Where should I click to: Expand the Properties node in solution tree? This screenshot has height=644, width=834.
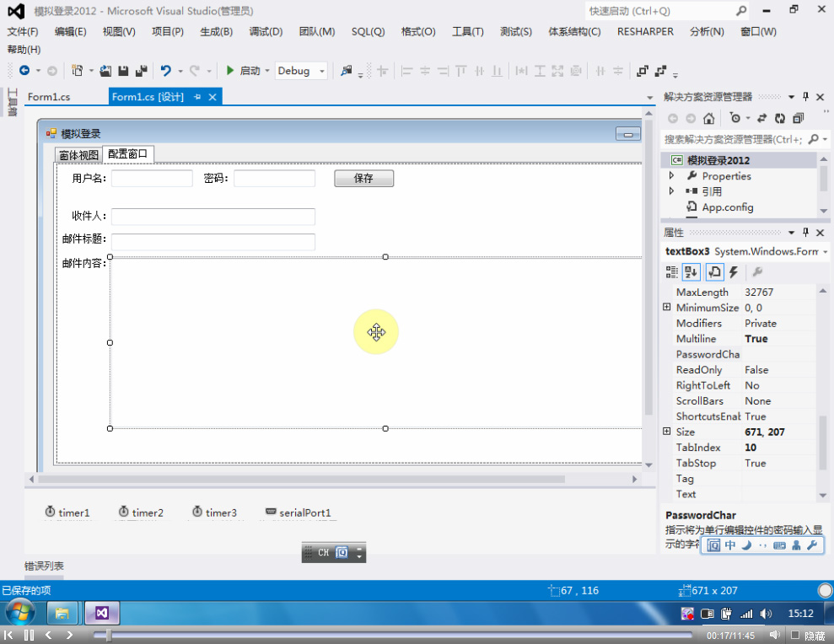(x=671, y=176)
